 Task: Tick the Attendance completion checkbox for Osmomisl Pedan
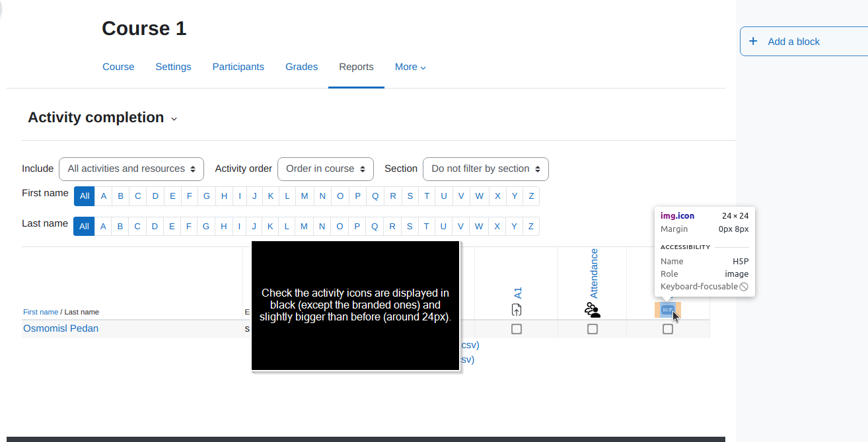pos(593,329)
